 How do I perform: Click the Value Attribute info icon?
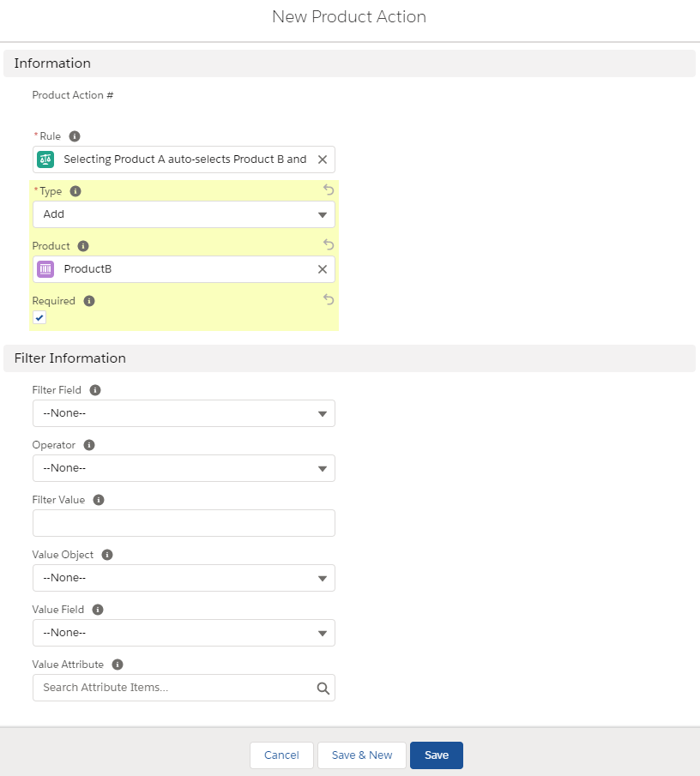tap(118, 665)
